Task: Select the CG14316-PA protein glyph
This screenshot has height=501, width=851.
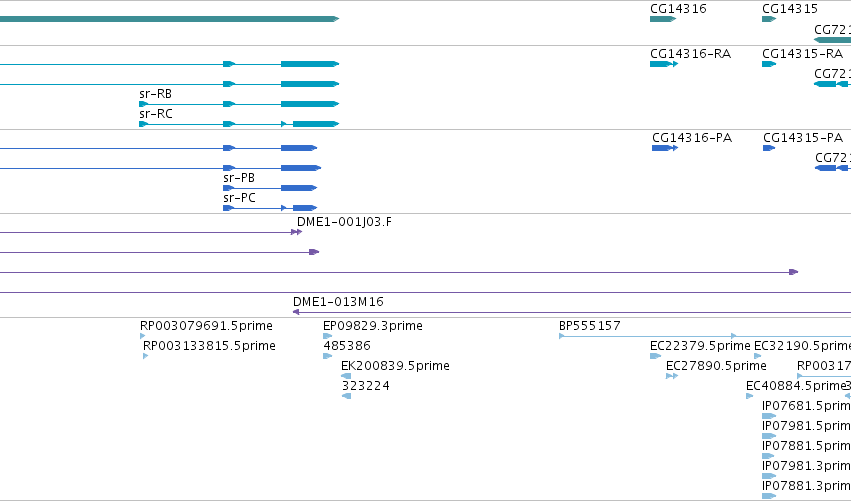Action: (665, 148)
